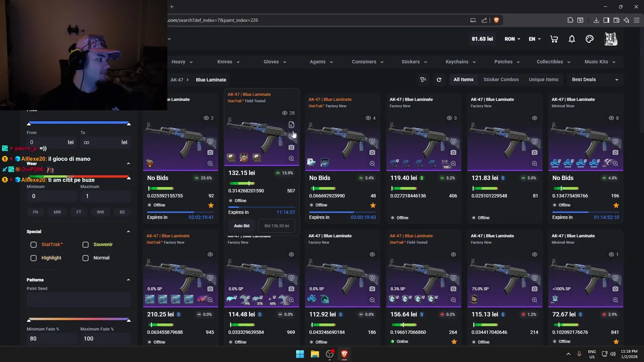This screenshot has width=644, height=362.
Task: Click the Paint Seed input field
Action: 78,300
